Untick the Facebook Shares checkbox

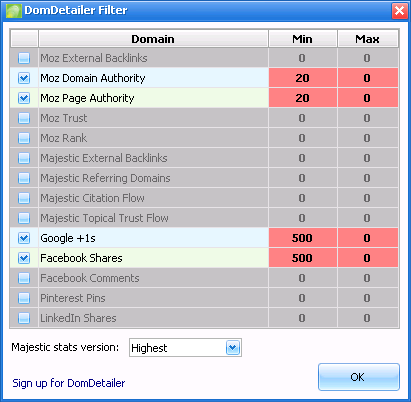click(24, 258)
